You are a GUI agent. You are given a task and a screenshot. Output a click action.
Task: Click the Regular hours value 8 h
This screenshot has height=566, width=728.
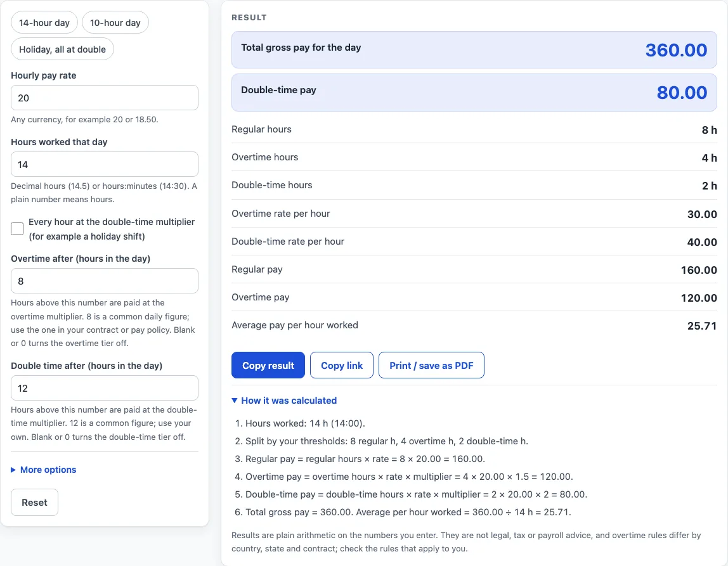(709, 130)
